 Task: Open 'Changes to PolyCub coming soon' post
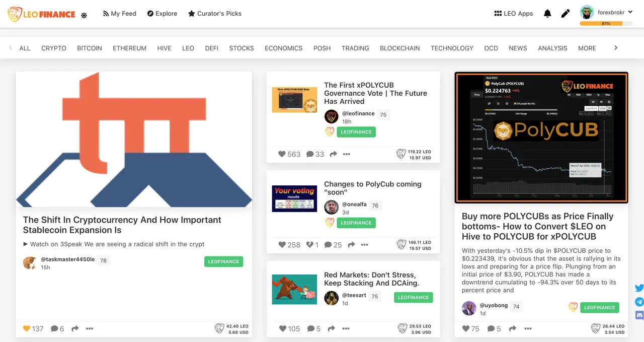(x=373, y=188)
